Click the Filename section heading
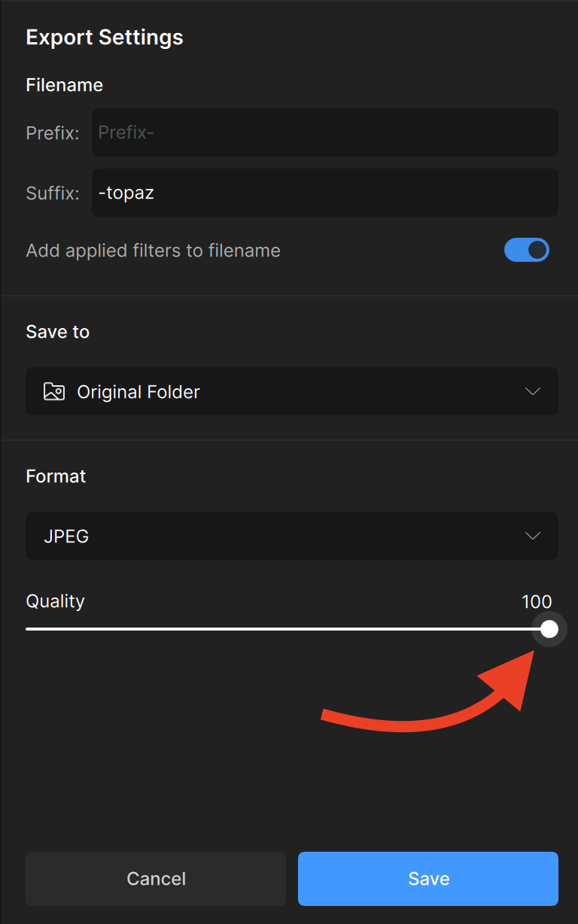Image resolution: width=578 pixels, height=924 pixels. 65,85
